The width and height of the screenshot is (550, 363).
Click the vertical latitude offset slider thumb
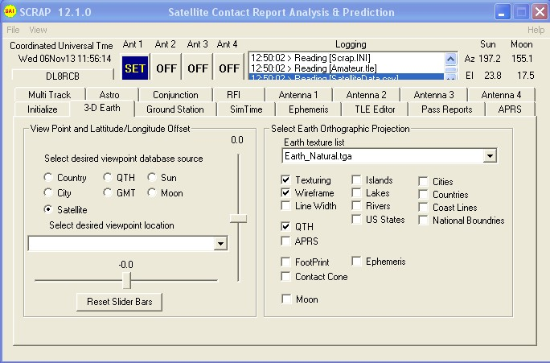tap(239, 219)
